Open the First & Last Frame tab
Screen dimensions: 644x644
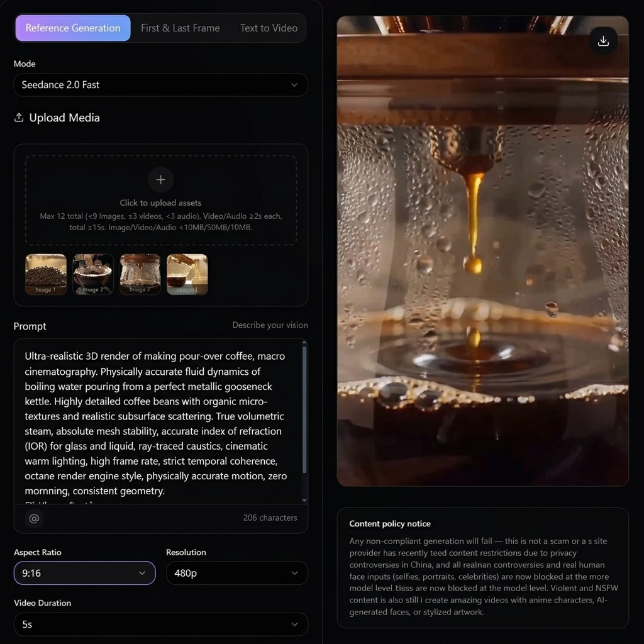[x=180, y=28]
